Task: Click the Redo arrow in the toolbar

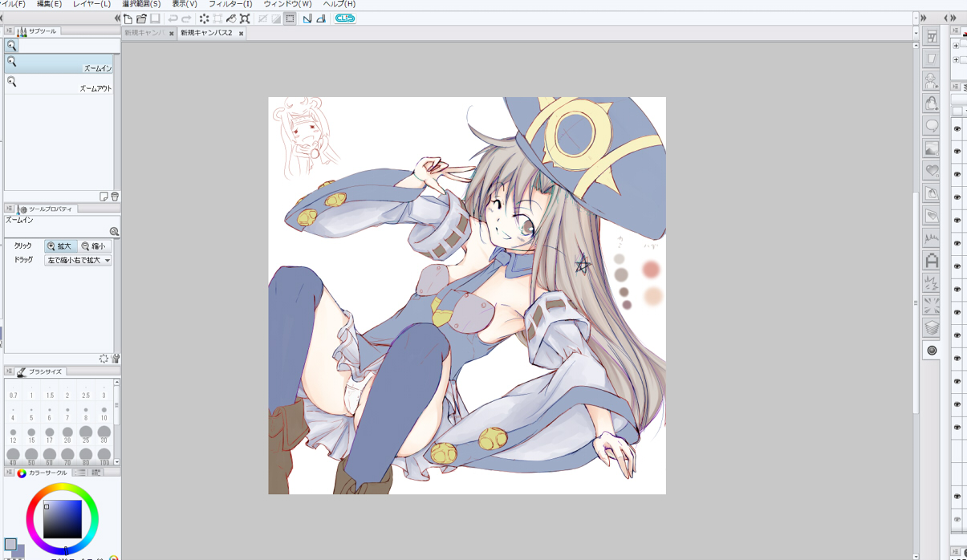Action: click(x=186, y=18)
